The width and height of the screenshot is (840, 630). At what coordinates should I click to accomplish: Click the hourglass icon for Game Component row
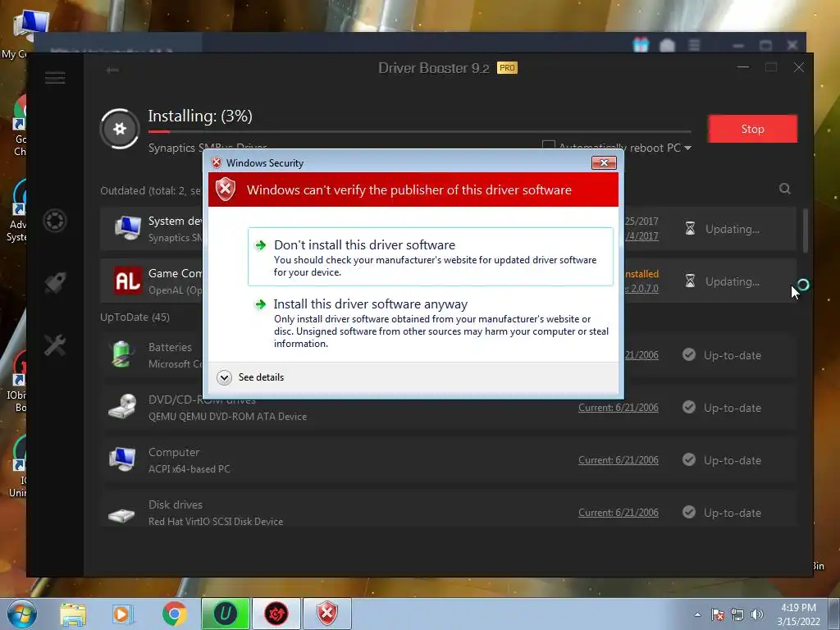click(x=690, y=281)
